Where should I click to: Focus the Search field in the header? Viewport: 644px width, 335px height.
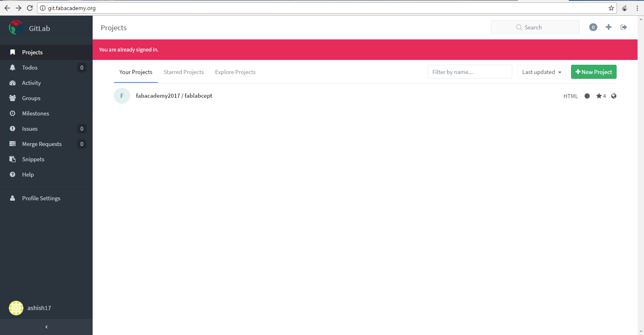[535, 27]
